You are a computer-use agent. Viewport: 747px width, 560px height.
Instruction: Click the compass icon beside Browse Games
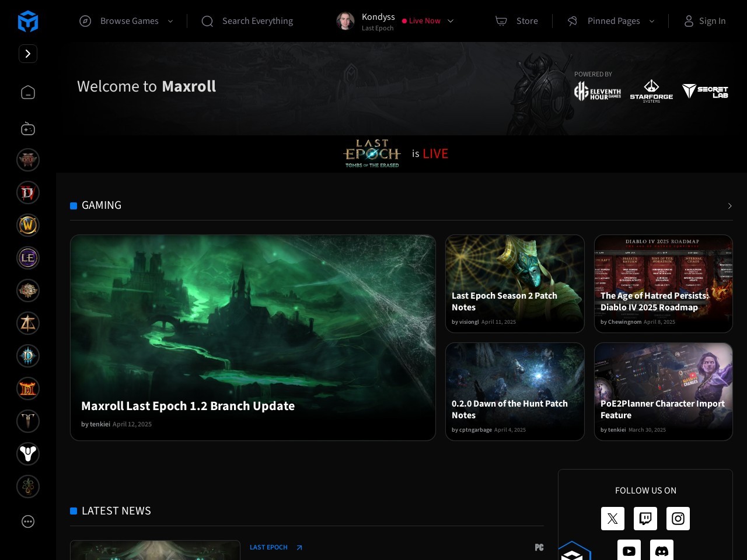(85, 21)
